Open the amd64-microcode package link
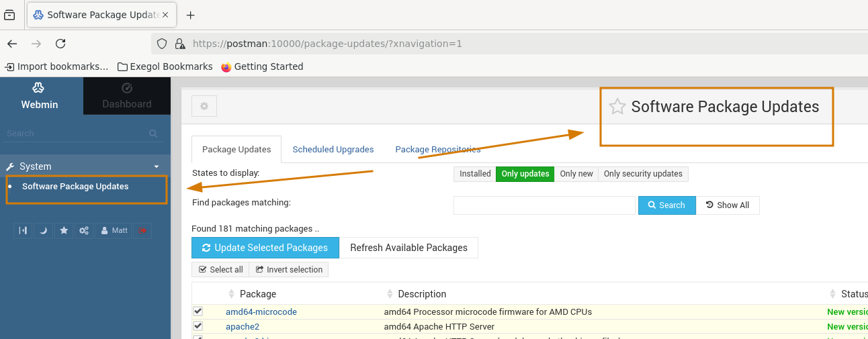 click(x=261, y=311)
